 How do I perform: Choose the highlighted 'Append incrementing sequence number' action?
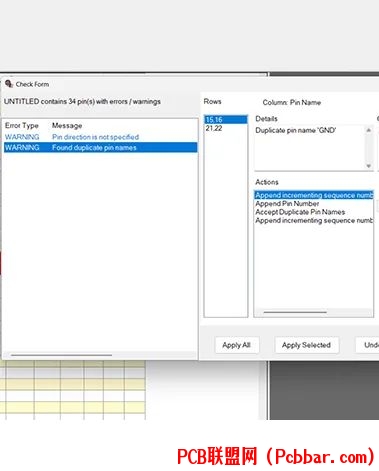(314, 195)
